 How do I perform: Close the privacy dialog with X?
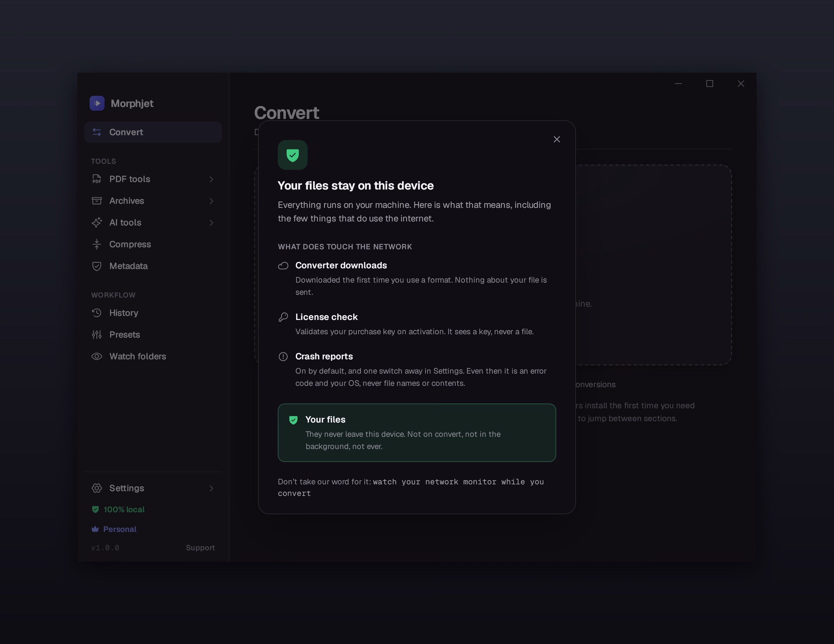coord(557,139)
